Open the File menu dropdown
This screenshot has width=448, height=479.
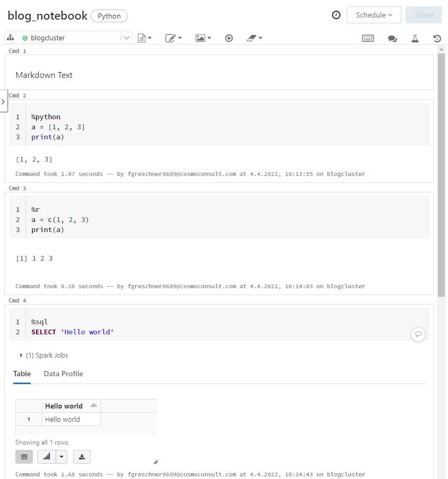(x=144, y=38)
